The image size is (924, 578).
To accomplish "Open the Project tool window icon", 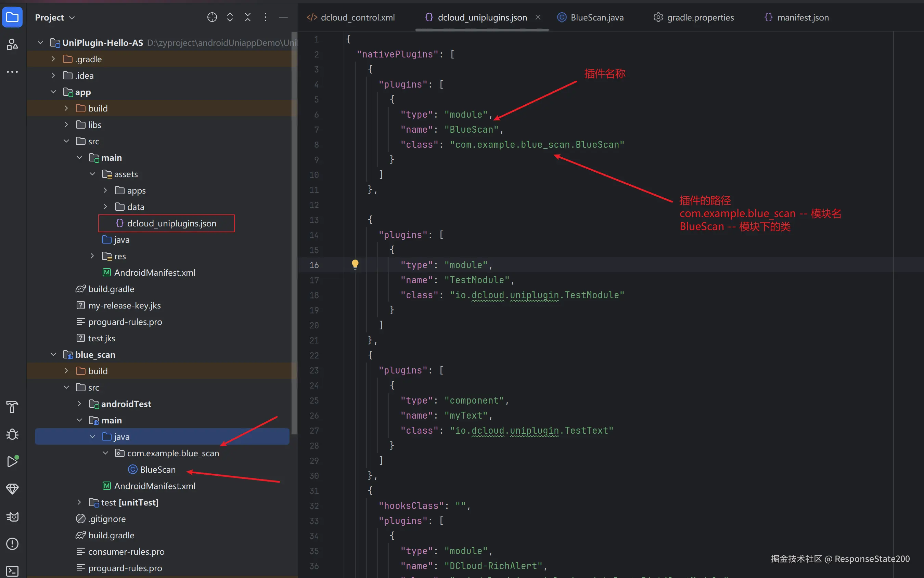I will [12, 17].
